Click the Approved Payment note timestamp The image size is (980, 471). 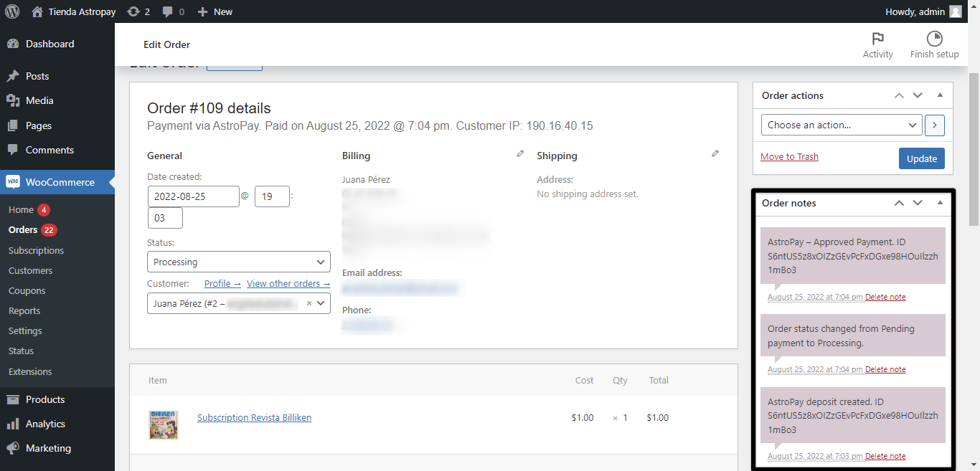(815, 297)
